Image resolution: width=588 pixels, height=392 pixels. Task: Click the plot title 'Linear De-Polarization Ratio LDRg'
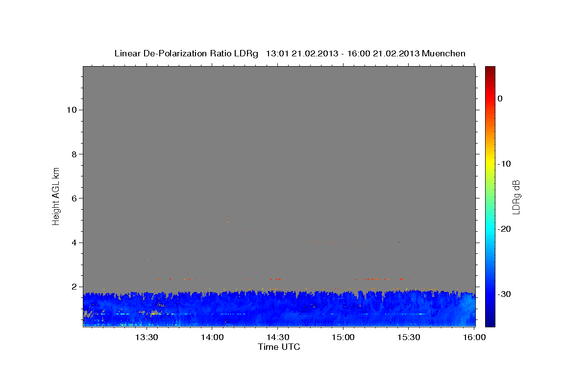click(186, 53)
